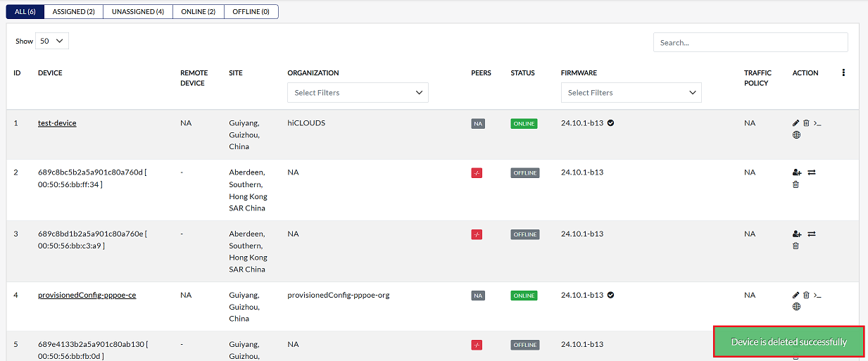The width and height of the screenshot is (868, 361).
Task: Click the Search input field
Action: pyautogui.click(x=750, y=42)
